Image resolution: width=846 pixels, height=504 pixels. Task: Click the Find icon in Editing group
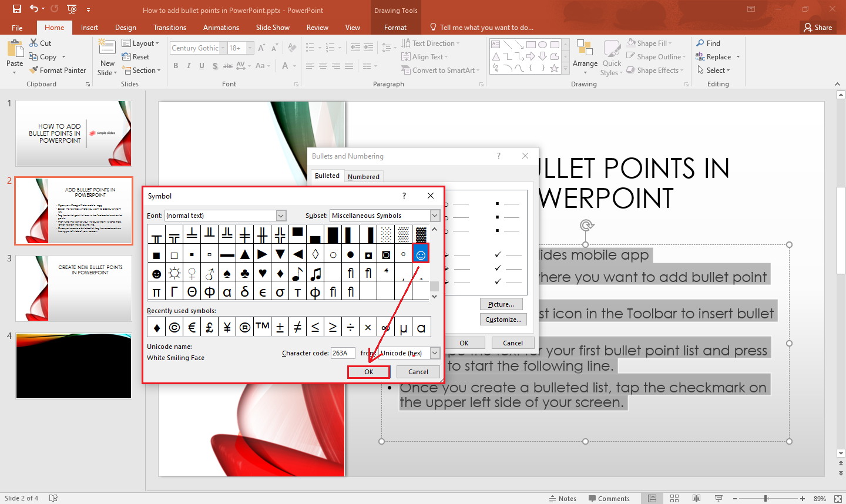pos(700,43)
